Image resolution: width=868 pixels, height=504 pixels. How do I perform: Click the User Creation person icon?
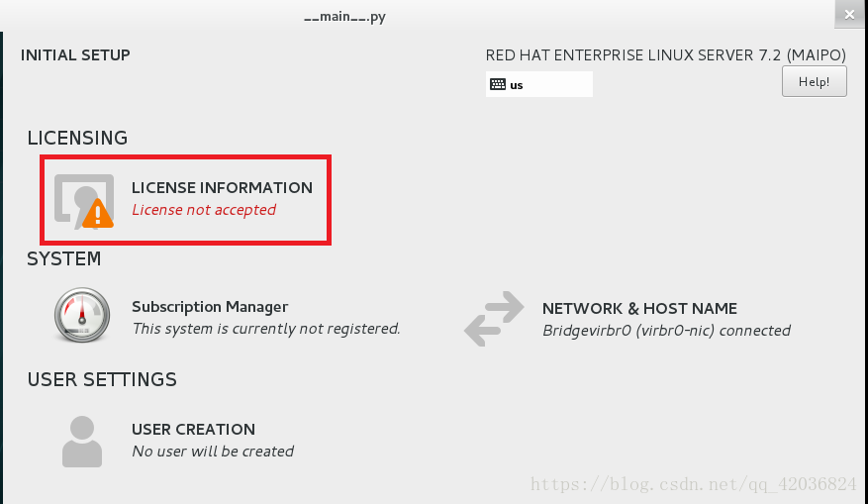click(x=82, y=442)
